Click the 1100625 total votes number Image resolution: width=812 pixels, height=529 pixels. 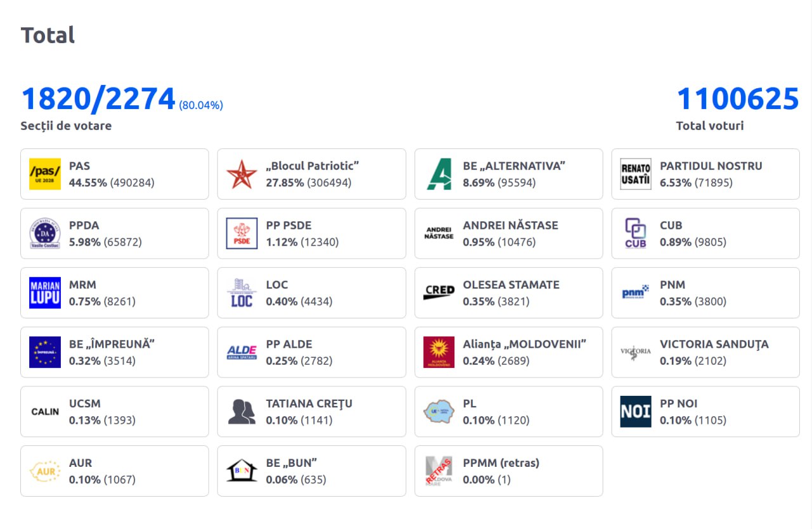pyautogui.click(x=737, y=100)
